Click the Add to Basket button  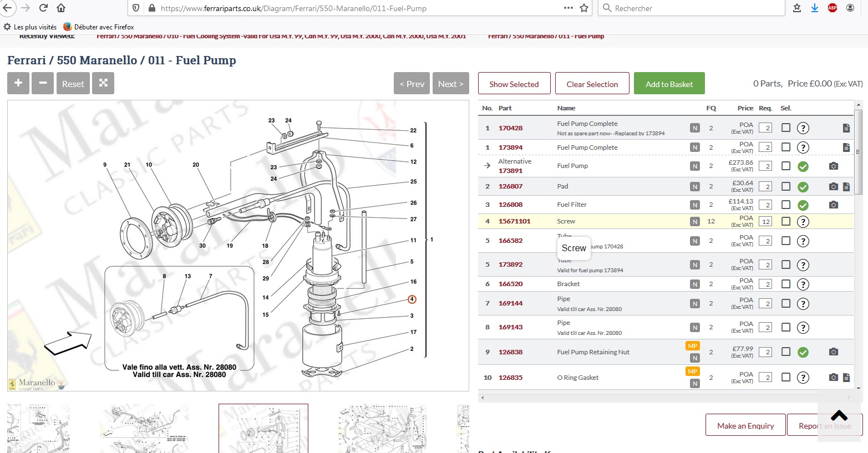(x=669, y=84)
